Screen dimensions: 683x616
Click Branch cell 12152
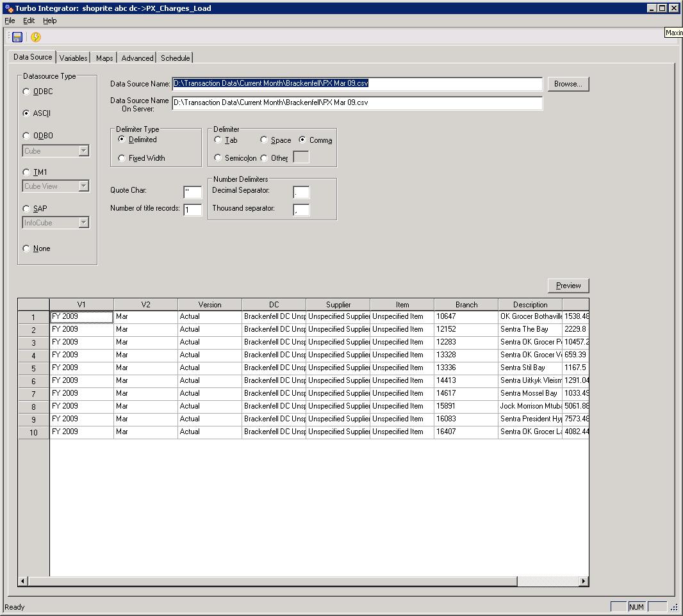coord(466,329)
